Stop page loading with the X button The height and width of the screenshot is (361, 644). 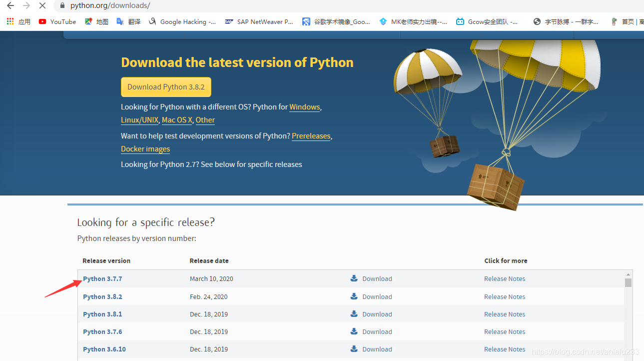(42, 6)
